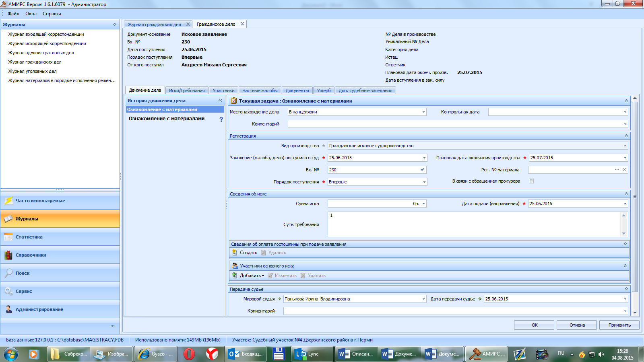Open the Окна menu
The width and height of the screenshot is (644, 362).
click(31, 14)
